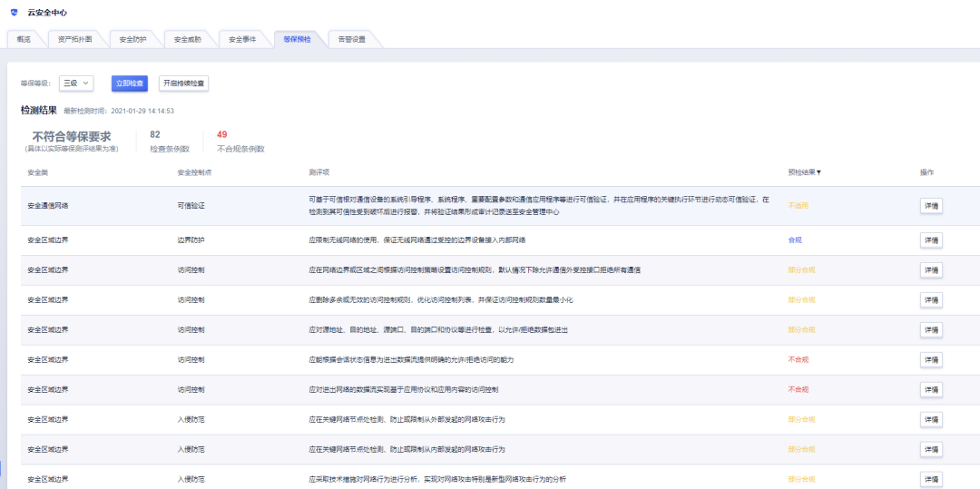The width and height of the screenshot is (980, 489).
Task: Open 详情 for the first 不合规 row
Action: coord(931,360)
